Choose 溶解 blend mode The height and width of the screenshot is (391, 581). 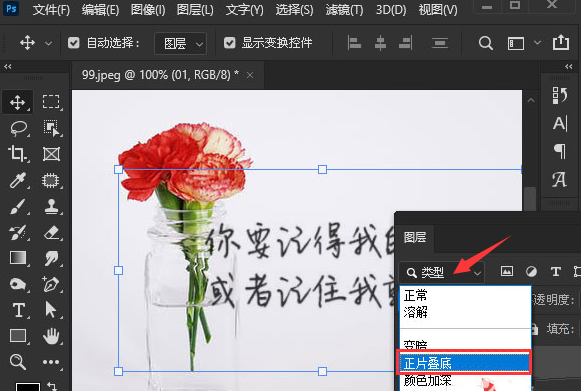pyautogui.click(x=465, y=312)
